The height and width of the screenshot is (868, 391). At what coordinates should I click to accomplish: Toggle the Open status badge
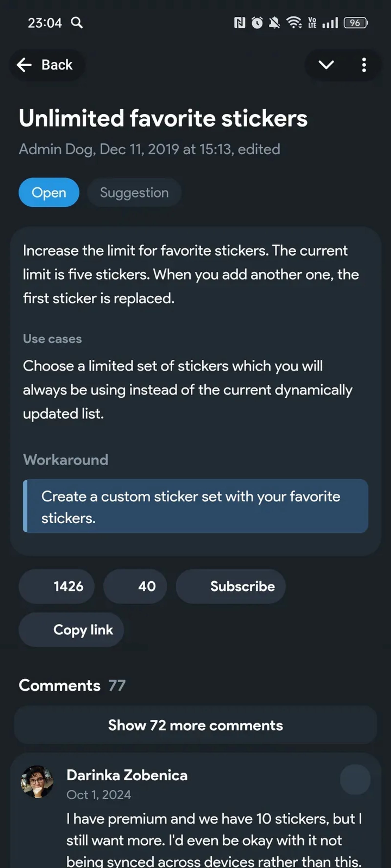(49, 192)
